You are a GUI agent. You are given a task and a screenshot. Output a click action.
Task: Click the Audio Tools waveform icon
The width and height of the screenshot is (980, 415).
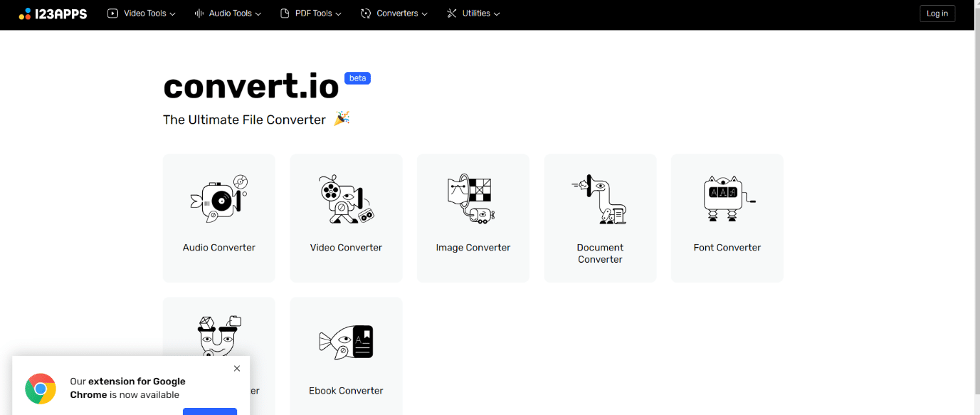[199, 14]
